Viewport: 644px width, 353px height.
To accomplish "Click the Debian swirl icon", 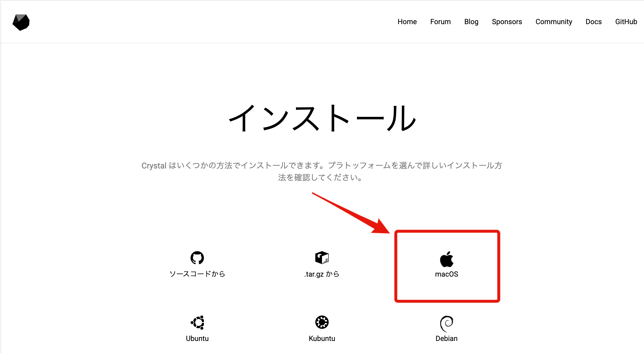I will pyautogui.click(x=447, y=324).
